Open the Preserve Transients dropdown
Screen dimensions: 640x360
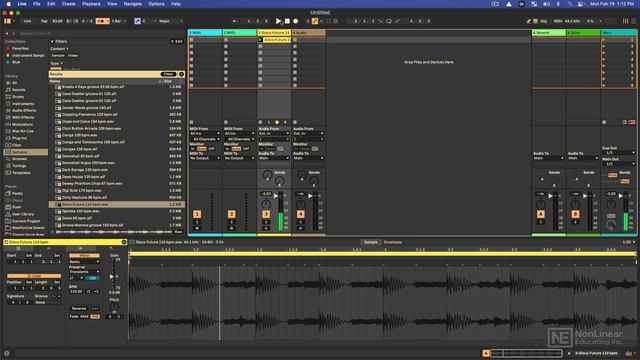tap(84, 272)
